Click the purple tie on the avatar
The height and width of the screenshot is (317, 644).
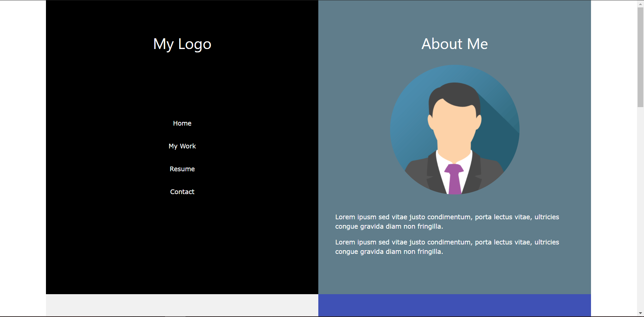coord(454,180)
